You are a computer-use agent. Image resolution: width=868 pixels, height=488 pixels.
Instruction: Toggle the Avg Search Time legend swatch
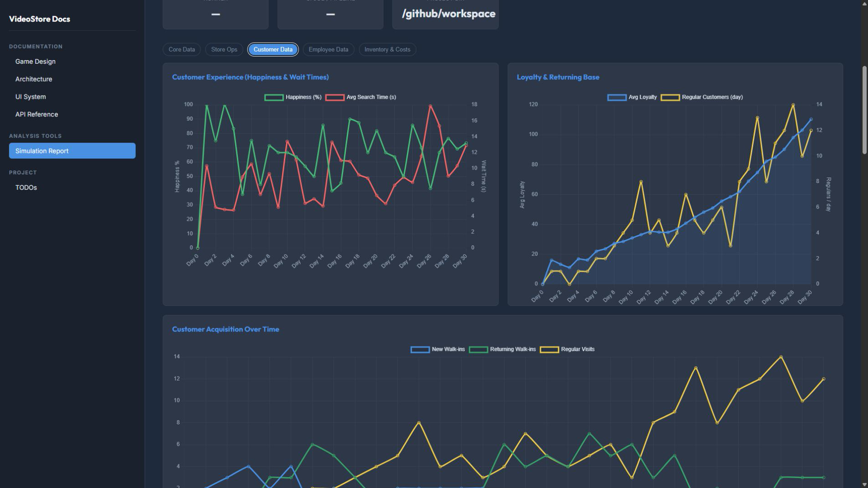(335, 97)
